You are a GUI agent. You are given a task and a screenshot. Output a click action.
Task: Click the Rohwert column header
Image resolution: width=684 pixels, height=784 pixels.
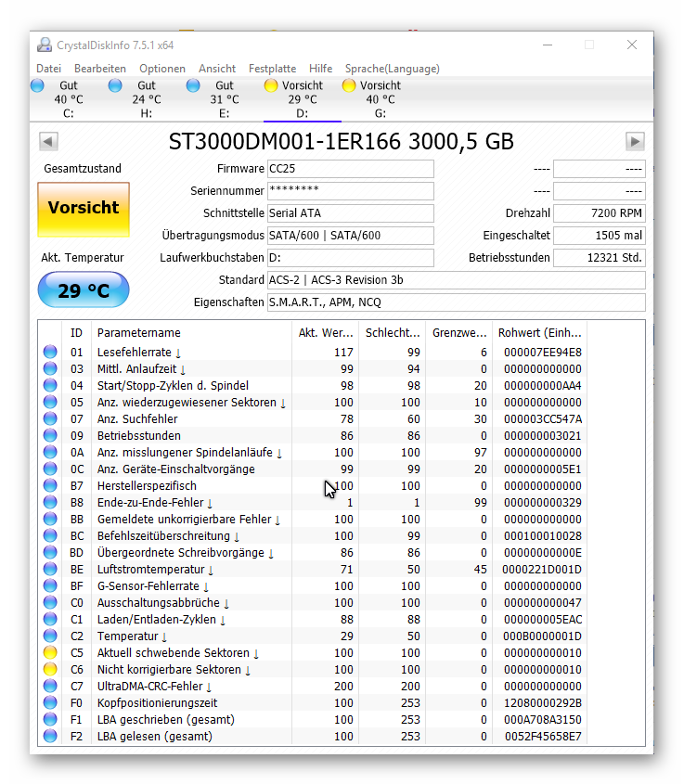point(539,333)
